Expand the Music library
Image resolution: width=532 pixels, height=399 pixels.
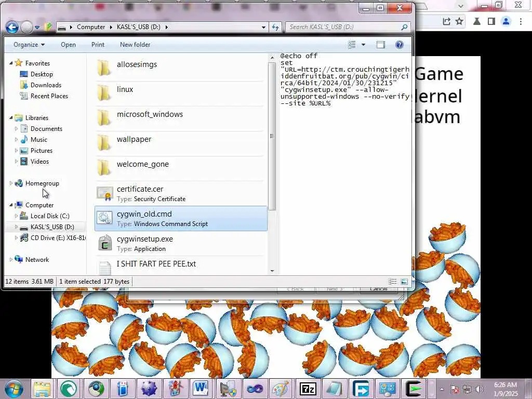[x=16, y=139]
